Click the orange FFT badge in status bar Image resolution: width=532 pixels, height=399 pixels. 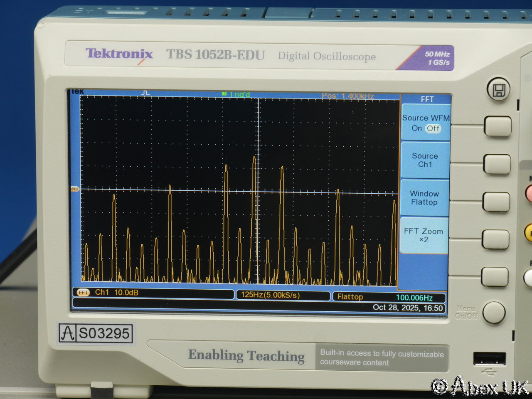pyautogui.click(x=83, y=293)
